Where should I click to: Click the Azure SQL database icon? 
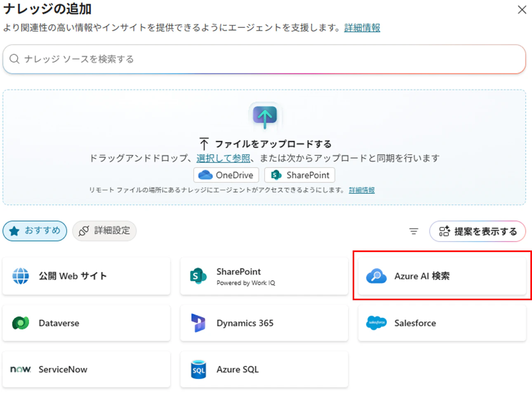198,369
